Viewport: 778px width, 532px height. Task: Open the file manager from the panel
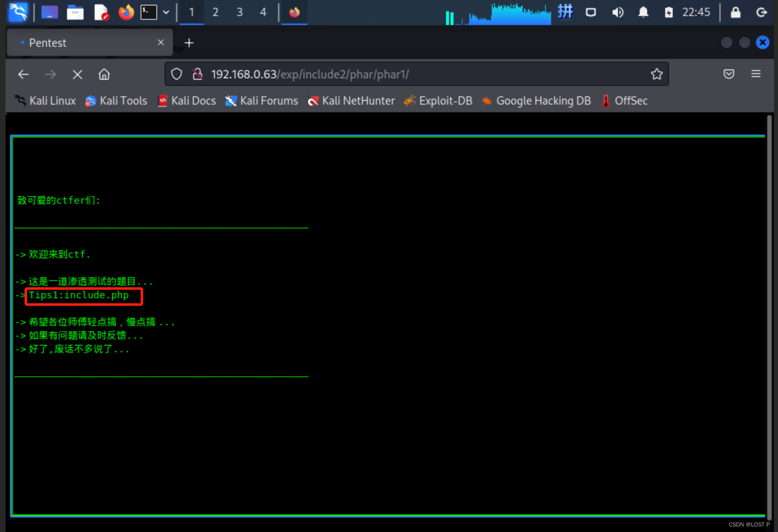(75, 12)
